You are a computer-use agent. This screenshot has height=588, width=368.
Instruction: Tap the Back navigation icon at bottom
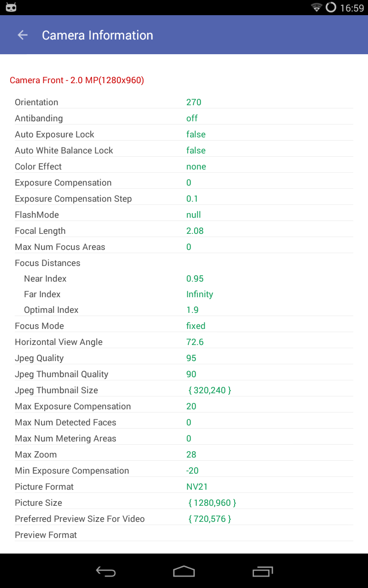[x=105, y=571]
